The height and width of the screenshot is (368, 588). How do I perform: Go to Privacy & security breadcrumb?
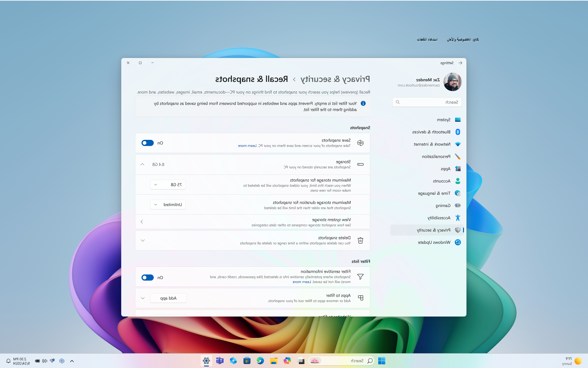(x=335, y=79)
